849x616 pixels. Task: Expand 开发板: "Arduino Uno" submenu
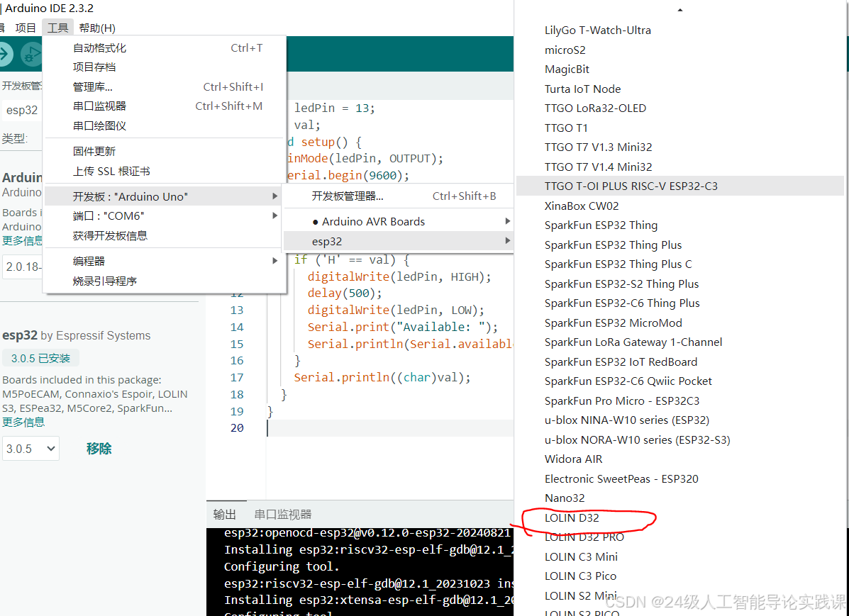click(165, 196)
